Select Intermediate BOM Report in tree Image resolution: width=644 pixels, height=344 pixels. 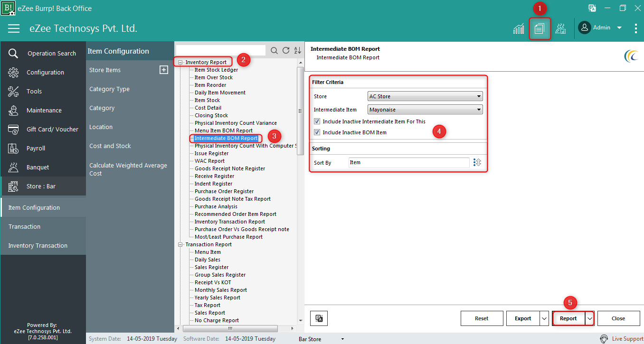pyautogui.click(x=226, y=138)
